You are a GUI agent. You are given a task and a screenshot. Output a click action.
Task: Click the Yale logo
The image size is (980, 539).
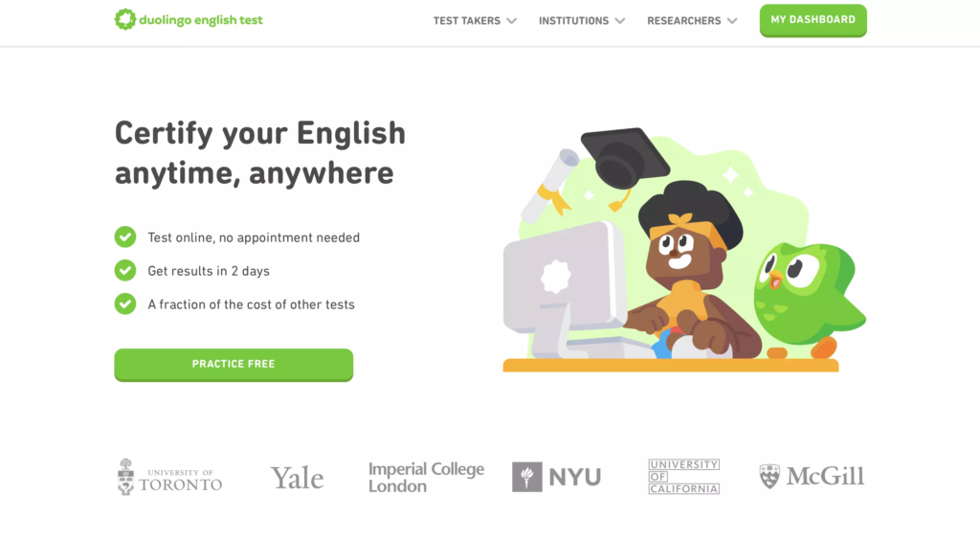(x=297, y=478)
